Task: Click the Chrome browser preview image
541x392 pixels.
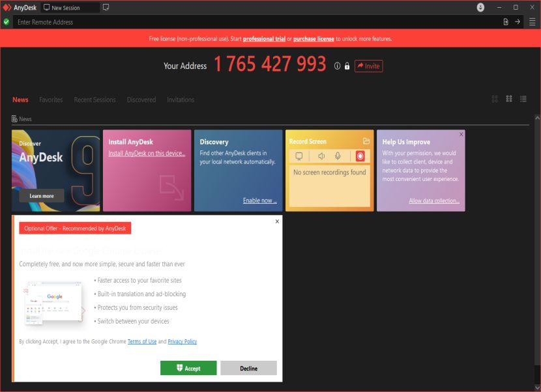Action: pos(54,303)
